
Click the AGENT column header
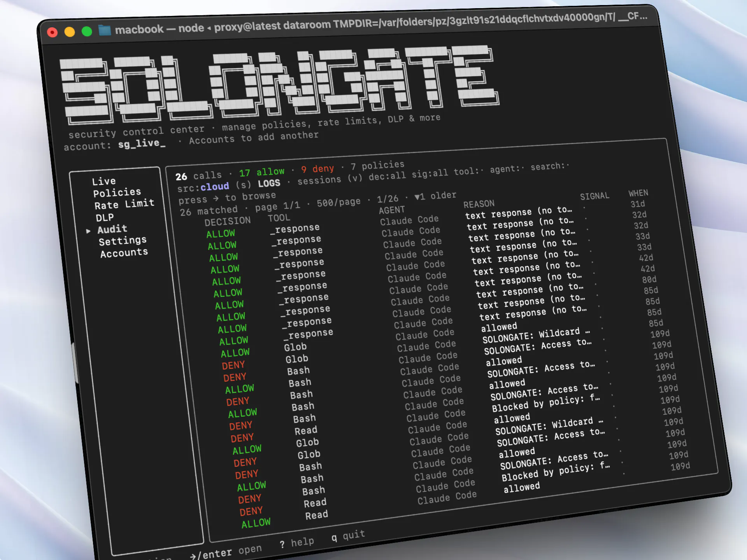pyautogui.click(x=392, y=210)
